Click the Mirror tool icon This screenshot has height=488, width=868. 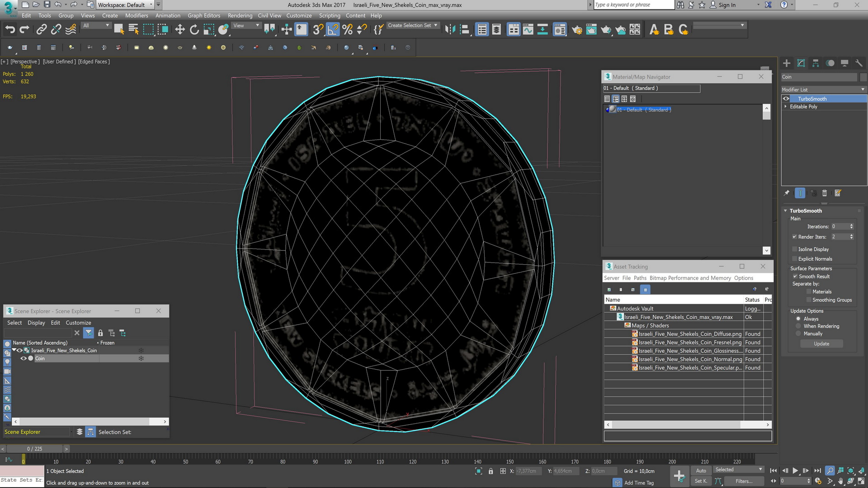pos(450,30)
